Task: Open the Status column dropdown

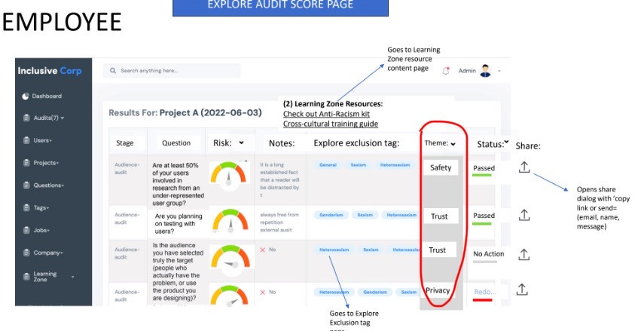Action: 506,141
